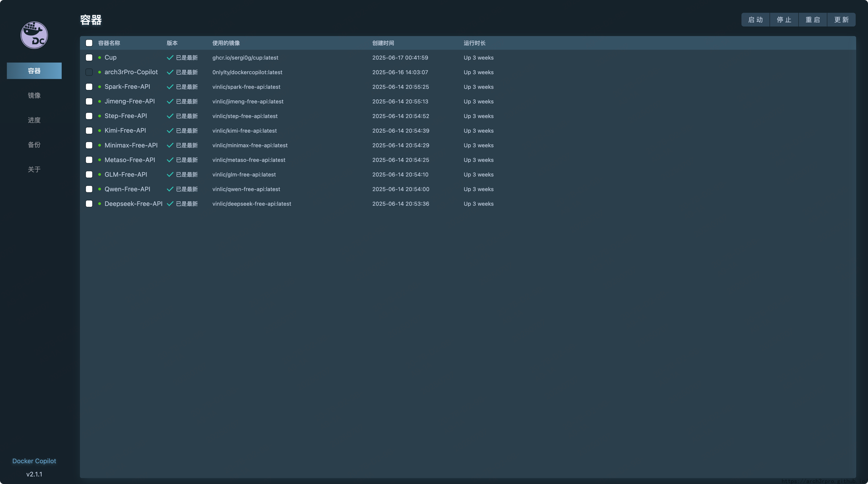868x484 pixels.
Task: Click the up-to-date checkmark for Qwen-Free-API
Action: [x=170, y=189]
